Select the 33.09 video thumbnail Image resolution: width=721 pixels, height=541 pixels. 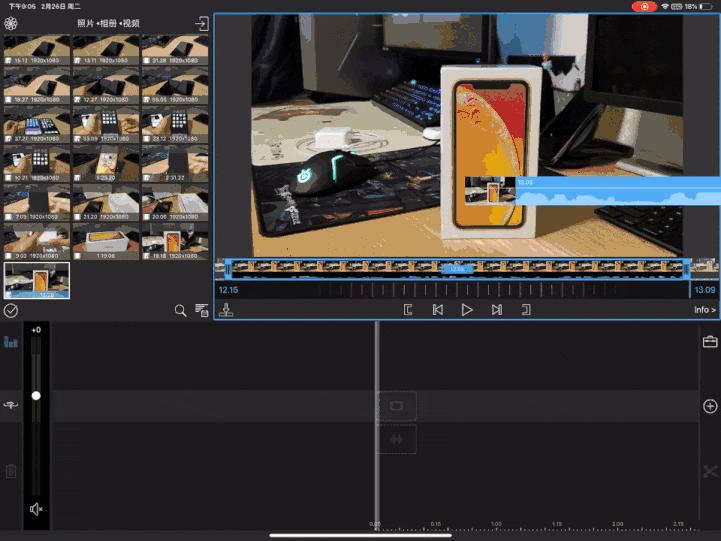[x=106, y=125]
